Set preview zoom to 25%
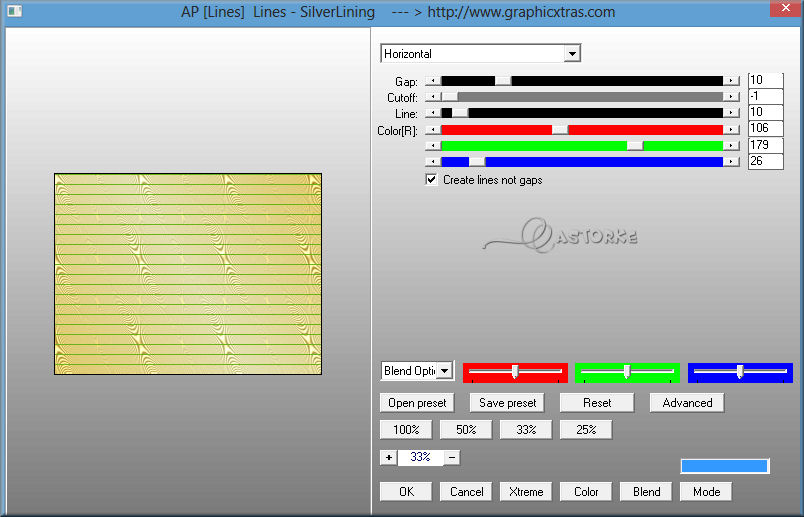The height and width of the screenshot is (517, 804). tap(586, 429)
